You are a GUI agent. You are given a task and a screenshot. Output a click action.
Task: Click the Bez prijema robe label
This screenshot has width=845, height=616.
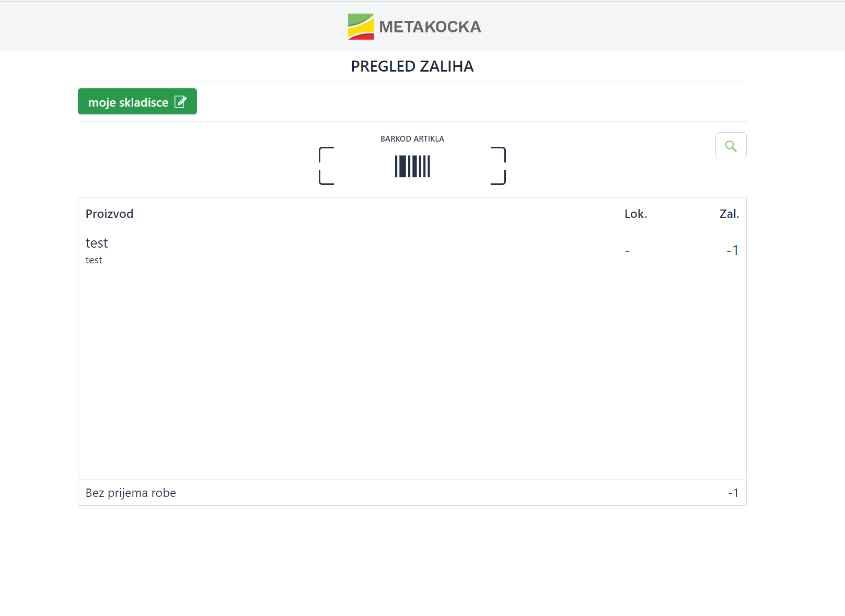click(131, 493)
